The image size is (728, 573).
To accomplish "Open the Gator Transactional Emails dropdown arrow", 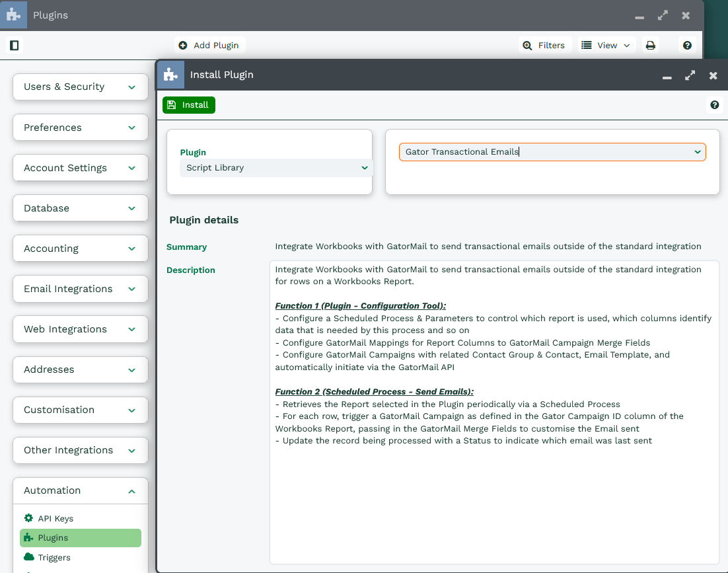I will (698, 152).
